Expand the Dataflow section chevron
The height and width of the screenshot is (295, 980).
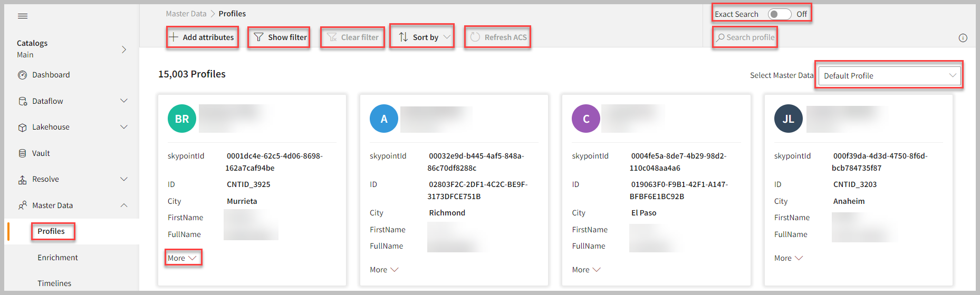124,101
